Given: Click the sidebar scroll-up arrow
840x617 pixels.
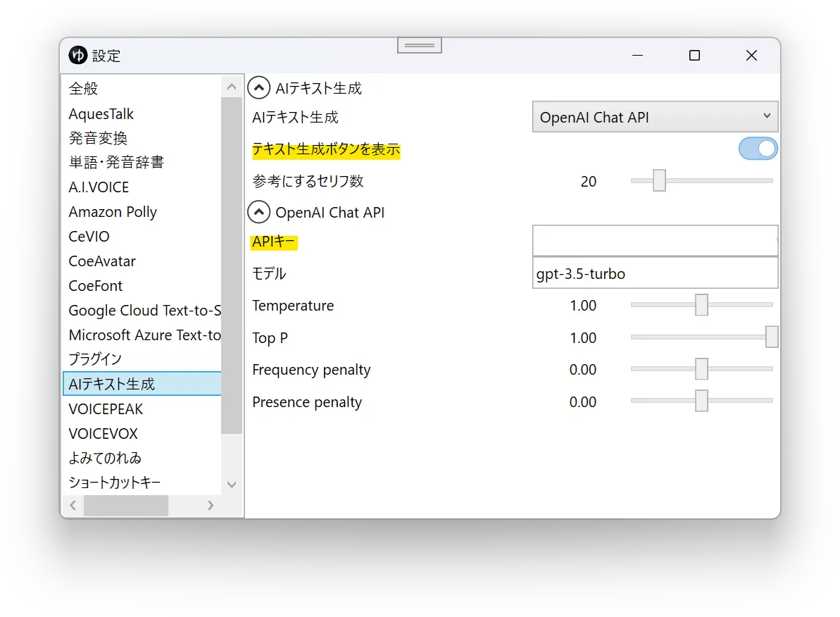Looking at the screenshot, I should pyautogui.click(x=232, y=87).
